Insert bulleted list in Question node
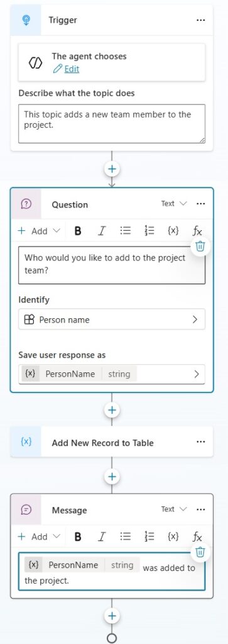The height and width of the screenshot is (644, 228). point(126,231)
